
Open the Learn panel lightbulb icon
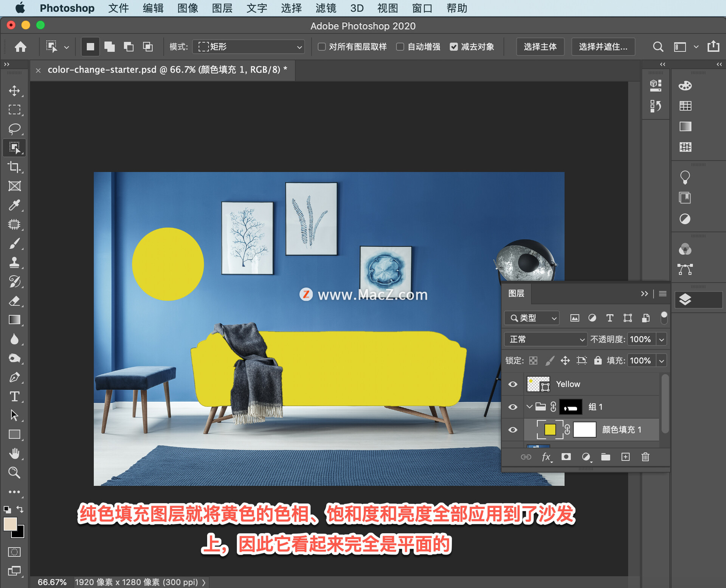point(685,177)
